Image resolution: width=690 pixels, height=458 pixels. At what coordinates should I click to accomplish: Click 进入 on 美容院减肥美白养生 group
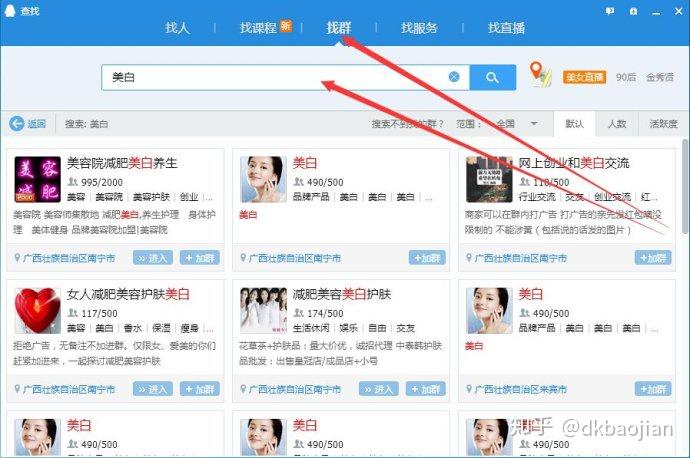(x=155, y=257)
